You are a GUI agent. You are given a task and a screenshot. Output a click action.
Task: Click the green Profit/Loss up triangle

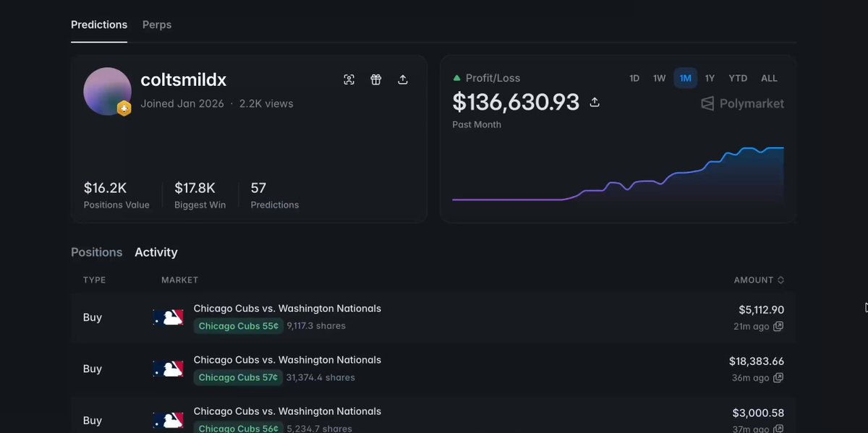[456, 78]
